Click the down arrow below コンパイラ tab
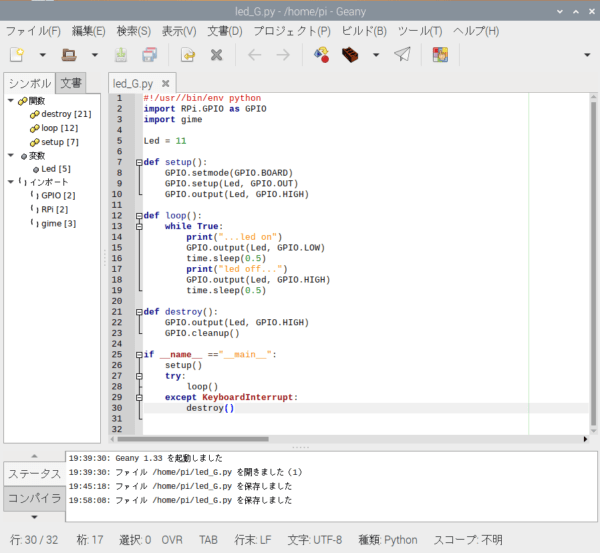Image resolution: width=600 pixels, height=553 pixels. coord(34,517)
